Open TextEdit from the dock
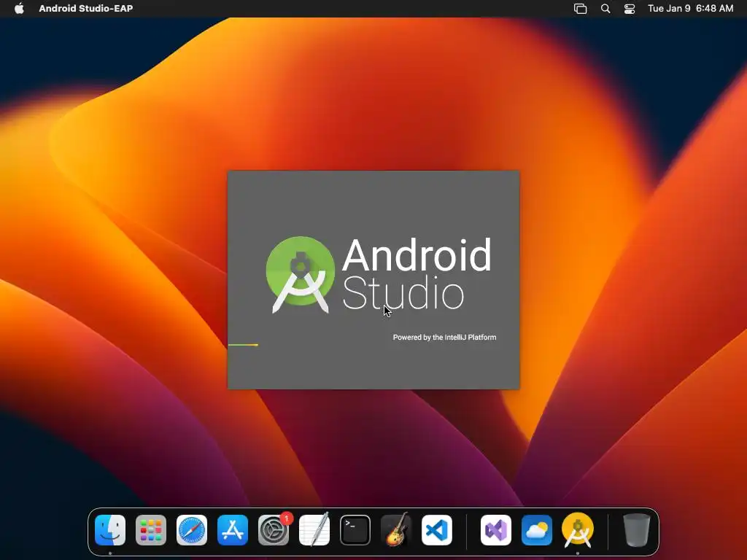The height and width of the screenshot is (560, 747). (x=314, y=530)
